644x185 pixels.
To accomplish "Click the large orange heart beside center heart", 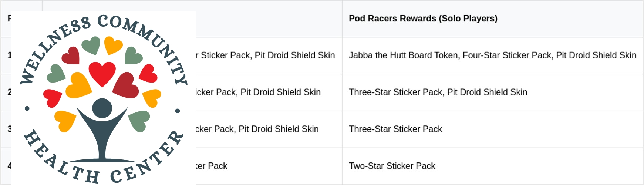I will pos(78,85).
